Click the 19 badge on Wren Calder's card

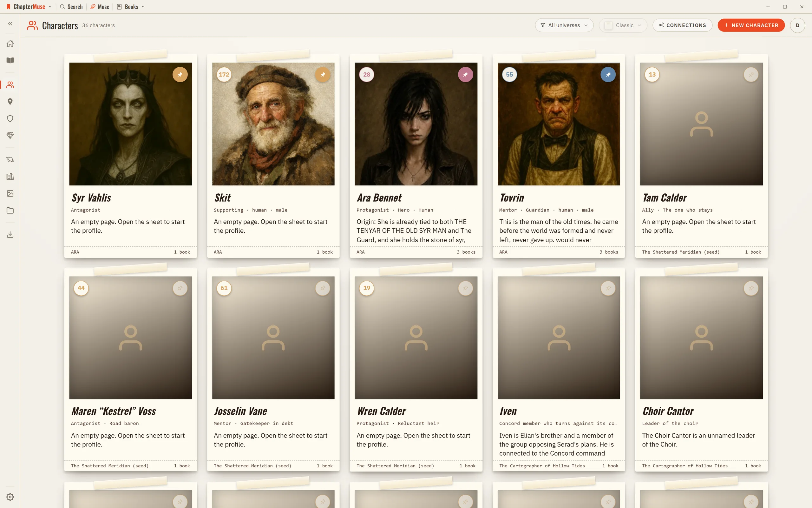coord(367,288)
